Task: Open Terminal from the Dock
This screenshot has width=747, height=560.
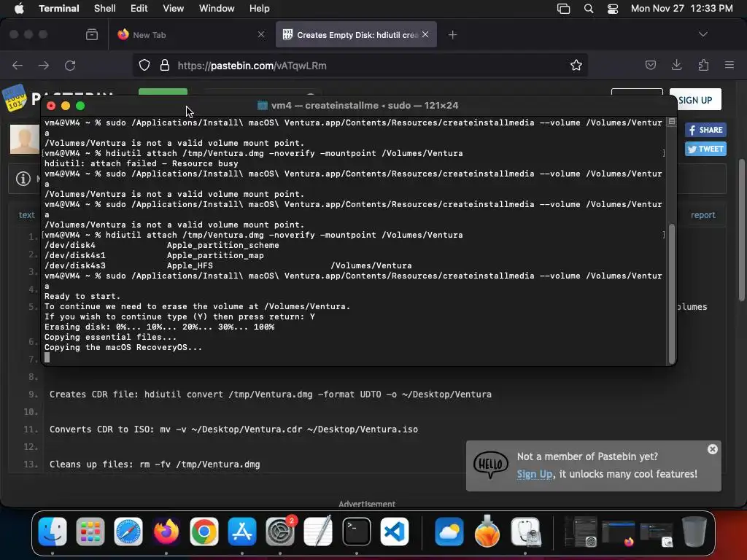Action: 356,531
